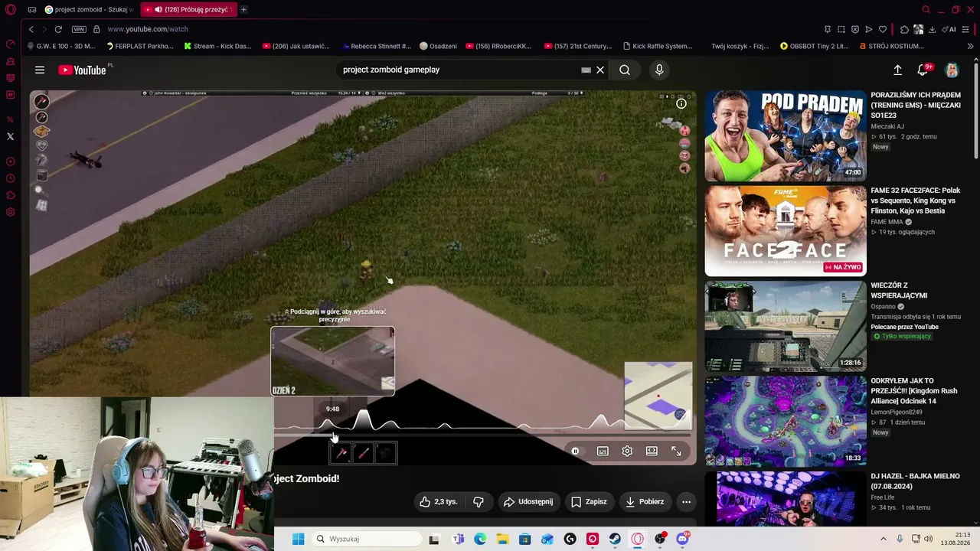The height and width of the screenshot is (551, 980).
Task: Open the Opera GX main menu logo
Action: pos(11,9)
